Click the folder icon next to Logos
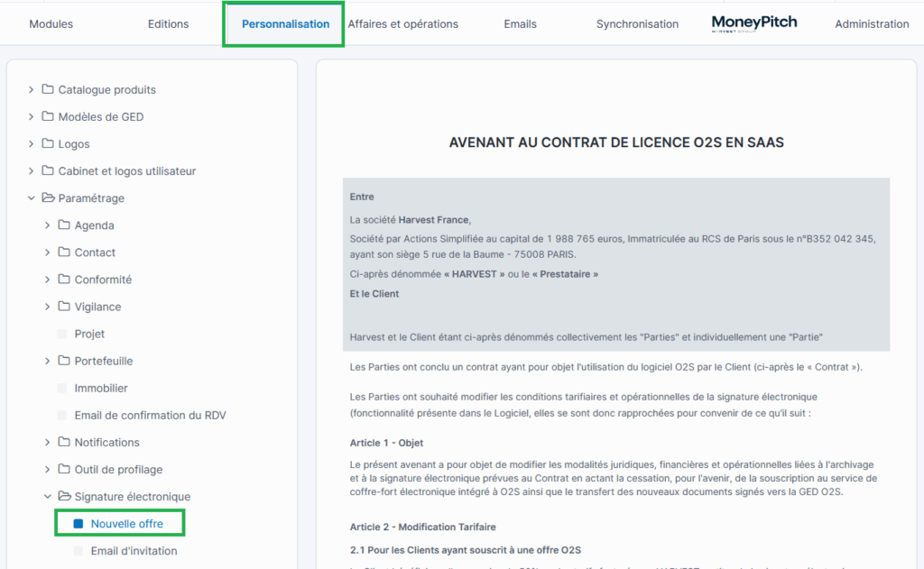Screen dimensions: 924x569 (x=48, y=143)
